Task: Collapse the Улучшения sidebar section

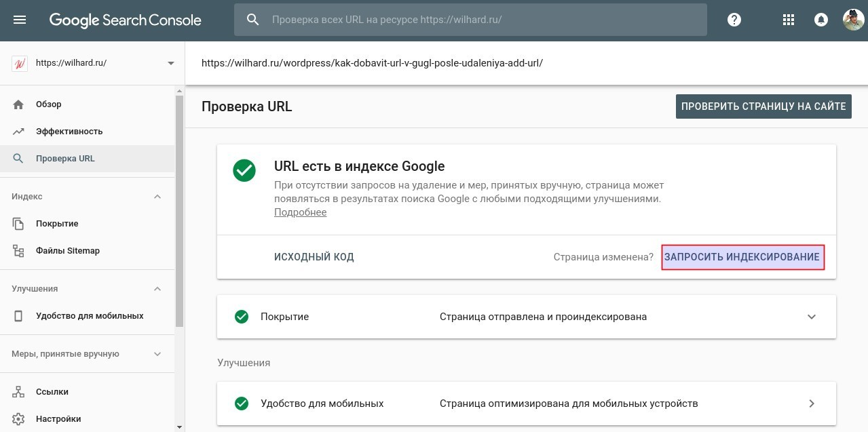Action: coord(157,289)
